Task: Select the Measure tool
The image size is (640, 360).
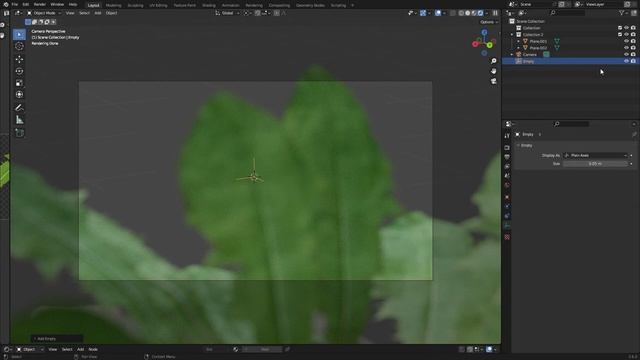Action: 19,120
